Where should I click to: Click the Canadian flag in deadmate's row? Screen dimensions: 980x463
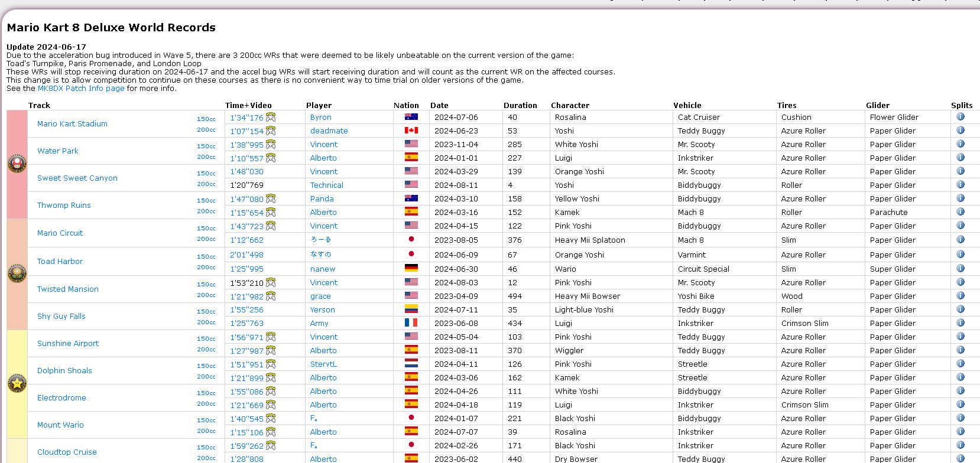pos(411,131)
